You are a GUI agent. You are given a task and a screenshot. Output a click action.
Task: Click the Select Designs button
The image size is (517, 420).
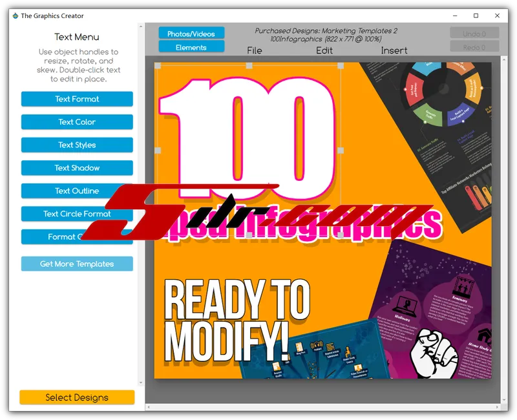tap(77, 397)
